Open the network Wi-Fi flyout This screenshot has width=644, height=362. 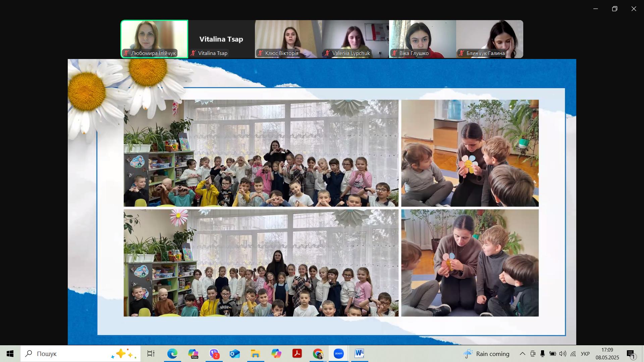point(573,354)
